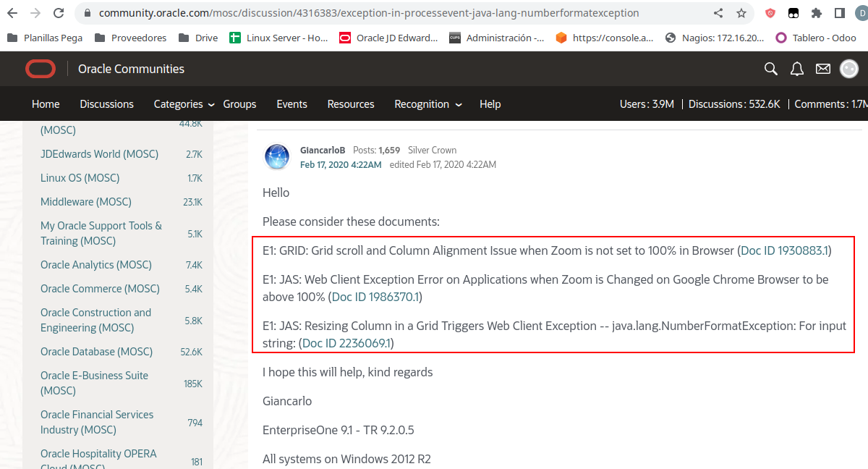Screen dimensions: 868x469
Task: Open the Resources nav item
Action: (x=351, y=104)
